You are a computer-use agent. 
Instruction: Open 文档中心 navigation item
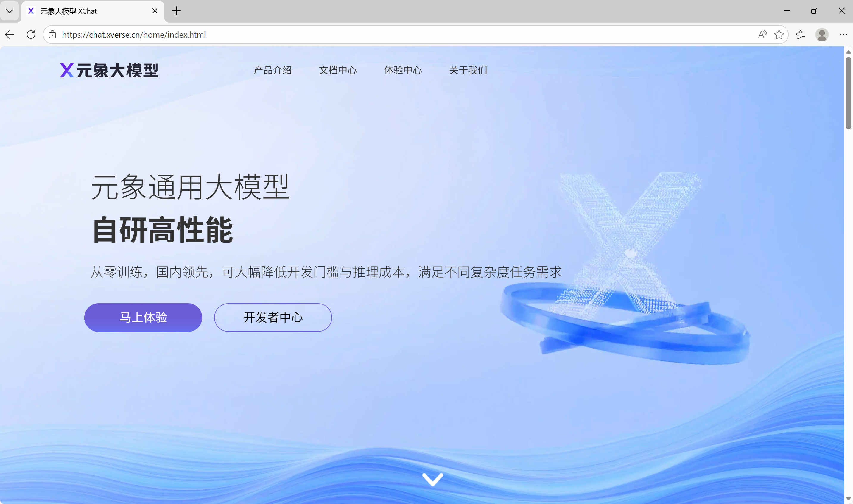(x=338, y=70)
